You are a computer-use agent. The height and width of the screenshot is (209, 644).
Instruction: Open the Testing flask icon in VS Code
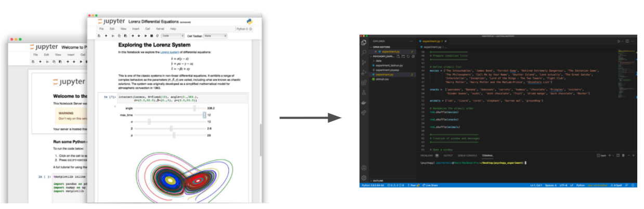click(364, 93)
